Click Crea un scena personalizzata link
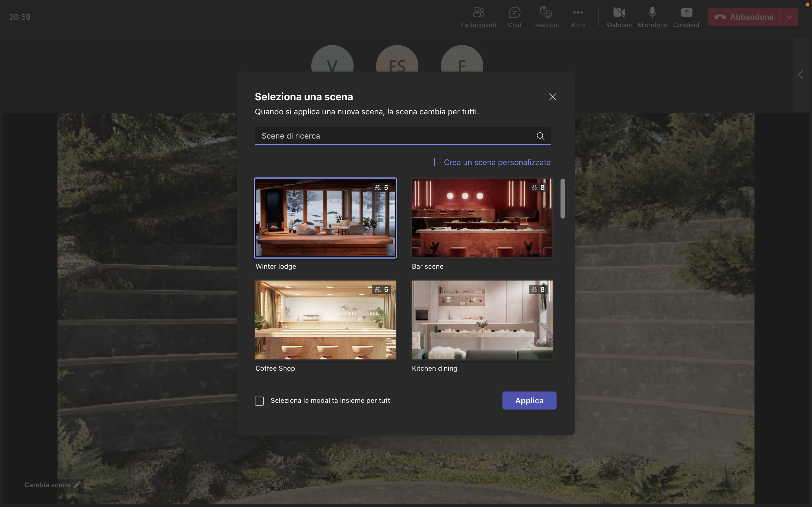 (x=497, y=162)
